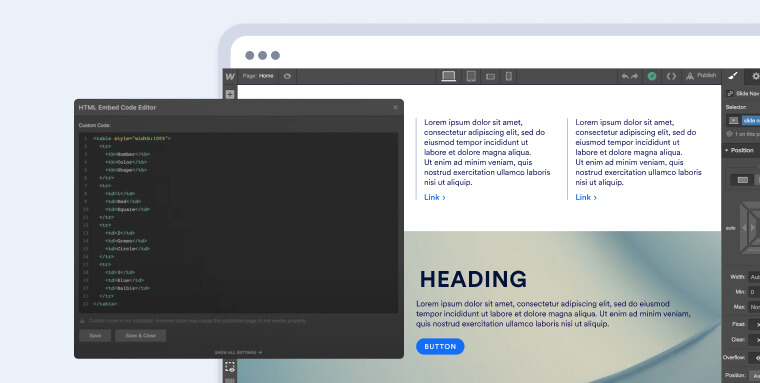Click the undo arrow
Viewport: 760px width, 383px height.
pyautogui.click(x=625, y=76)
